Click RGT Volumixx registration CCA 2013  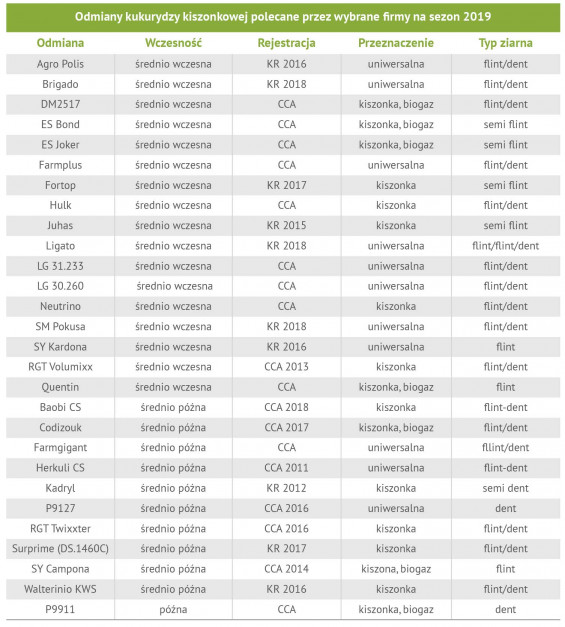coord(286,367)
